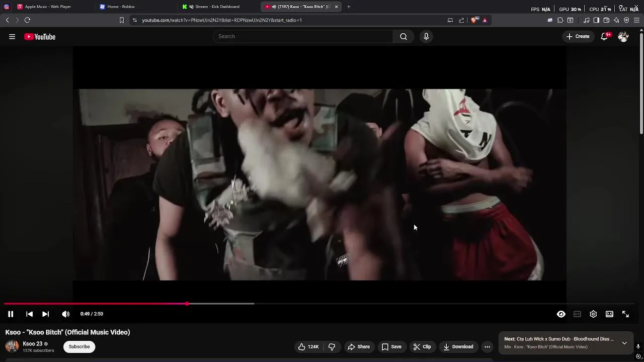Toggle theater mode
Screen dimensions: 644x362
(609, 314)
